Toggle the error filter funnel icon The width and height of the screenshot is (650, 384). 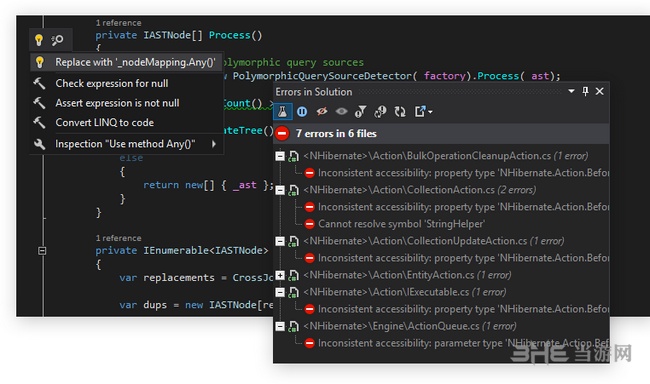(360, 112)
